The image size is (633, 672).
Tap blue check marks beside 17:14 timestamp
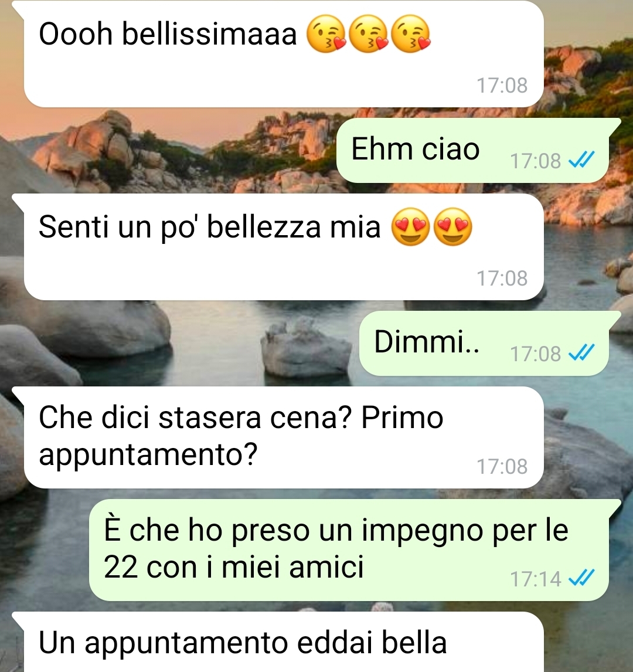tap(581, 578)
